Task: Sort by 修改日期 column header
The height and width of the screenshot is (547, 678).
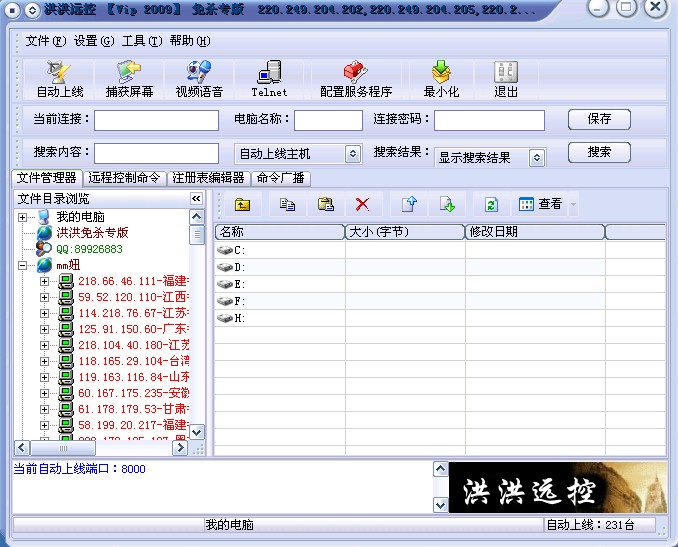Action: [534, 232]
